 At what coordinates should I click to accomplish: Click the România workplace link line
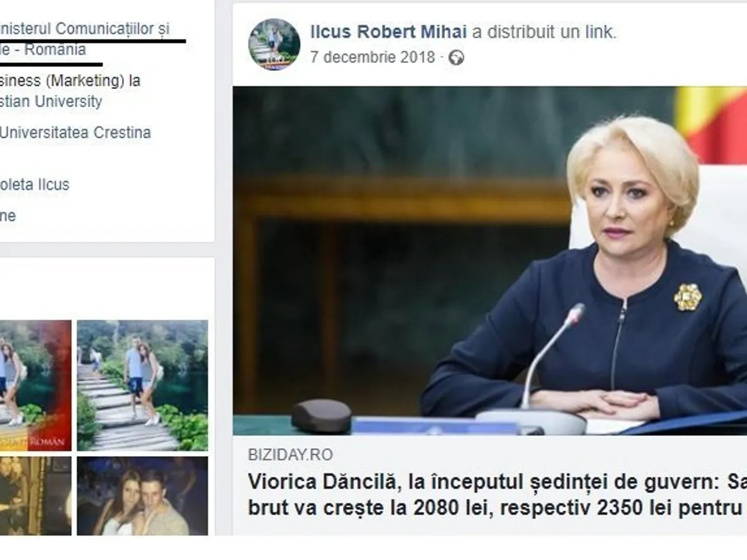click(x=43, y=50)
